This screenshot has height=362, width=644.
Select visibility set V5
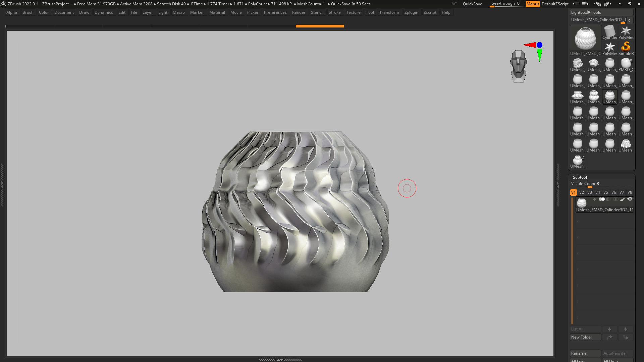point(605,192)
